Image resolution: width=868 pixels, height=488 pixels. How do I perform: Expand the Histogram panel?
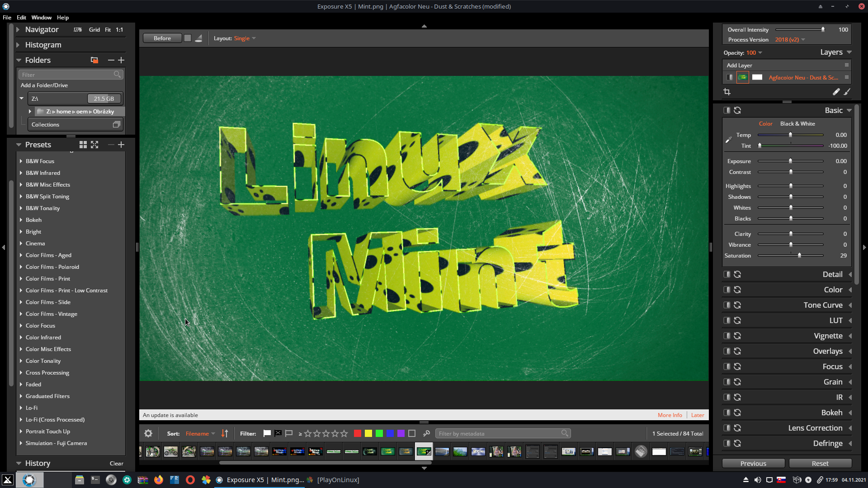pos(18,45)
